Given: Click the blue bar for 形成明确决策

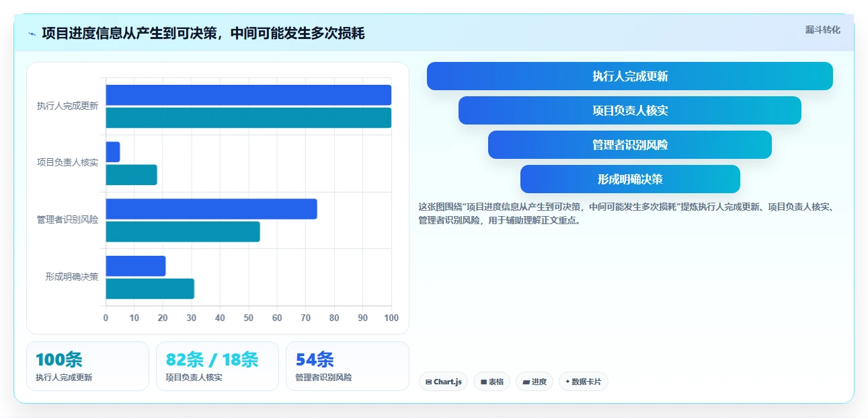Looking at the screenshot, I should pyautogui.click(x=135, y=266).
